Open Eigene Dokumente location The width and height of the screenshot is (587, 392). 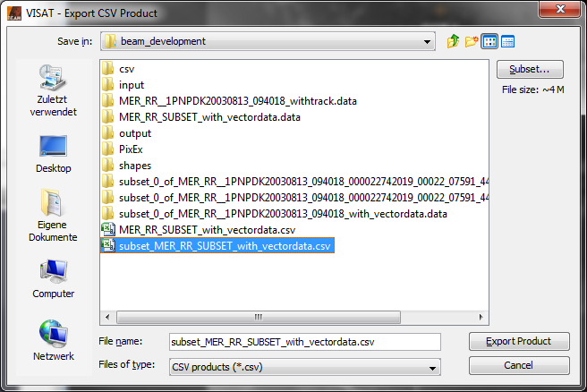click(53, 215)
